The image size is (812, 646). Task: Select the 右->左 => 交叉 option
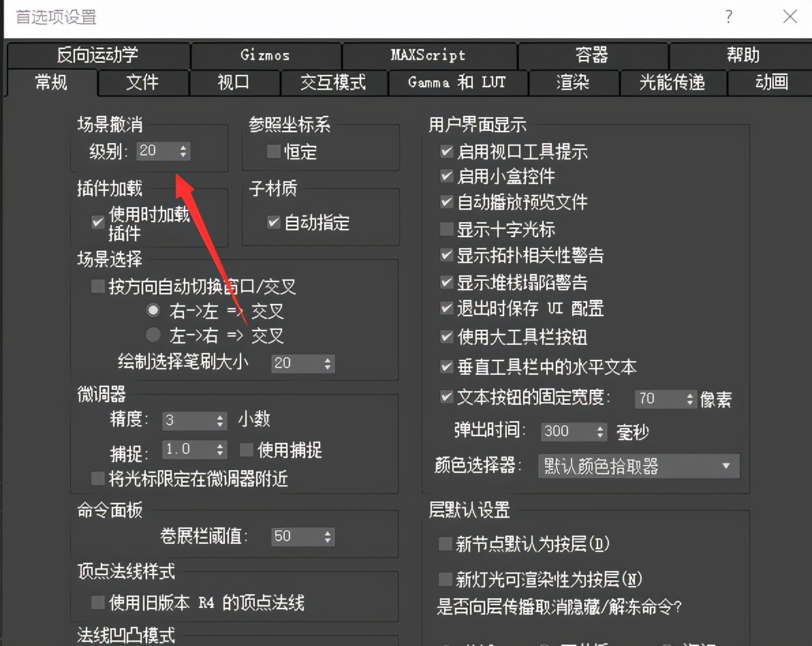tap(153, 310)
